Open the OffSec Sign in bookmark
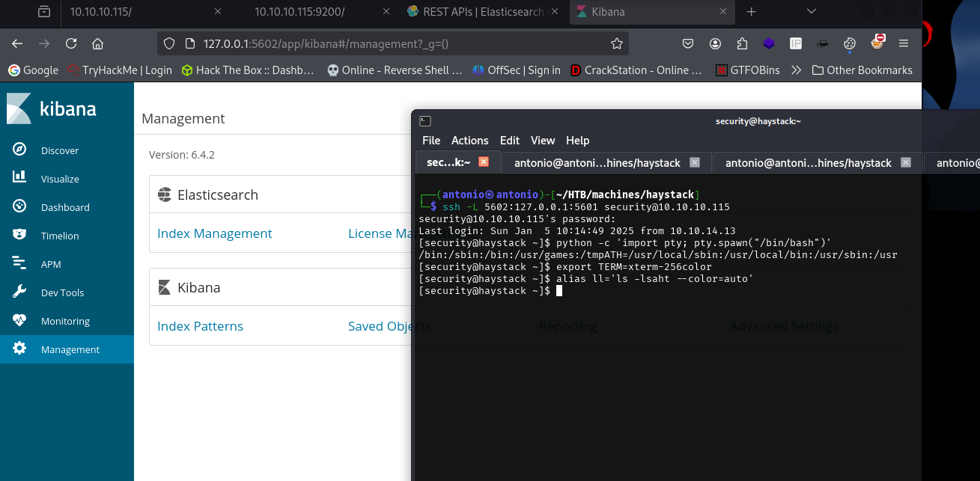 [x=517, y=70]
